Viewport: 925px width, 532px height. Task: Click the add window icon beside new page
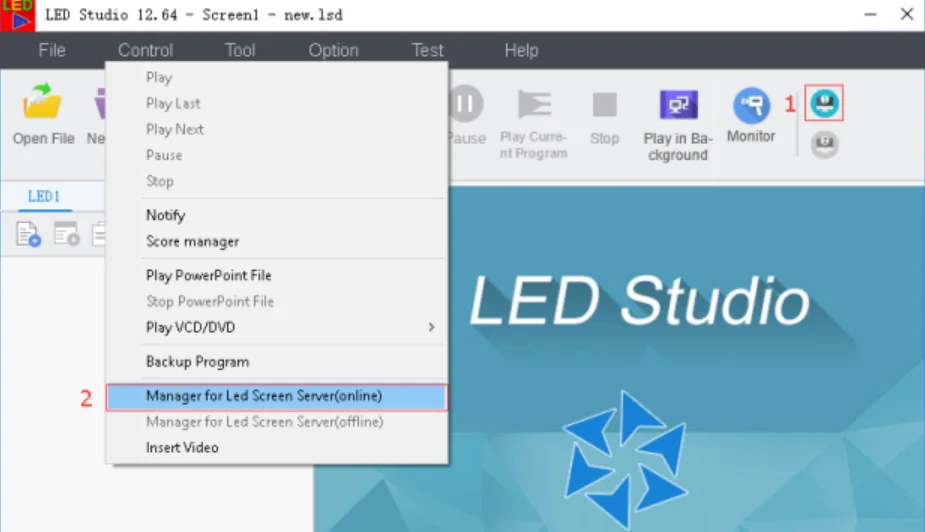[66, 234]
